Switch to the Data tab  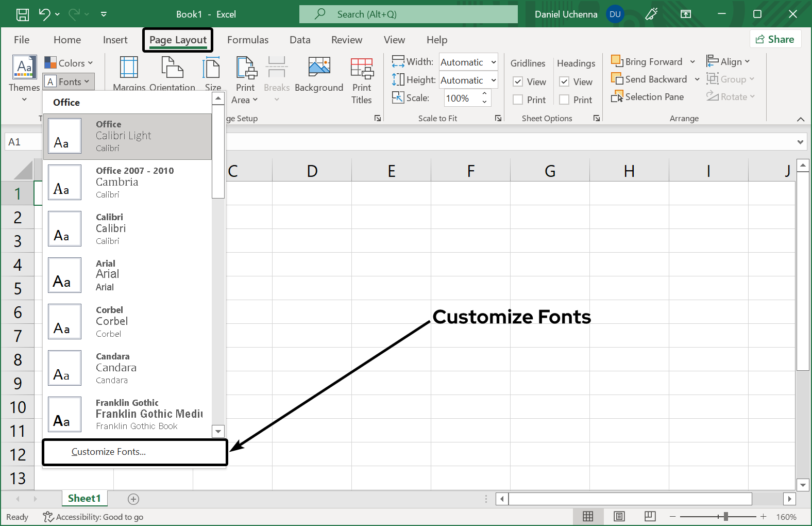click(x=300, y=40)
